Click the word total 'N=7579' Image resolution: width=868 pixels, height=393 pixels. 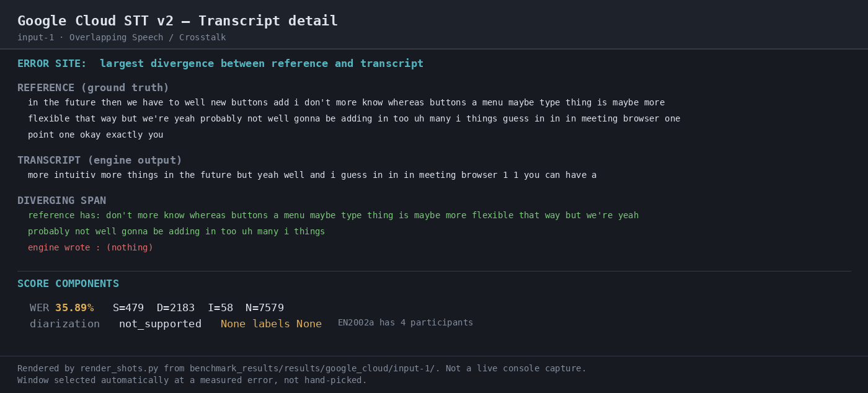(265, 308)
